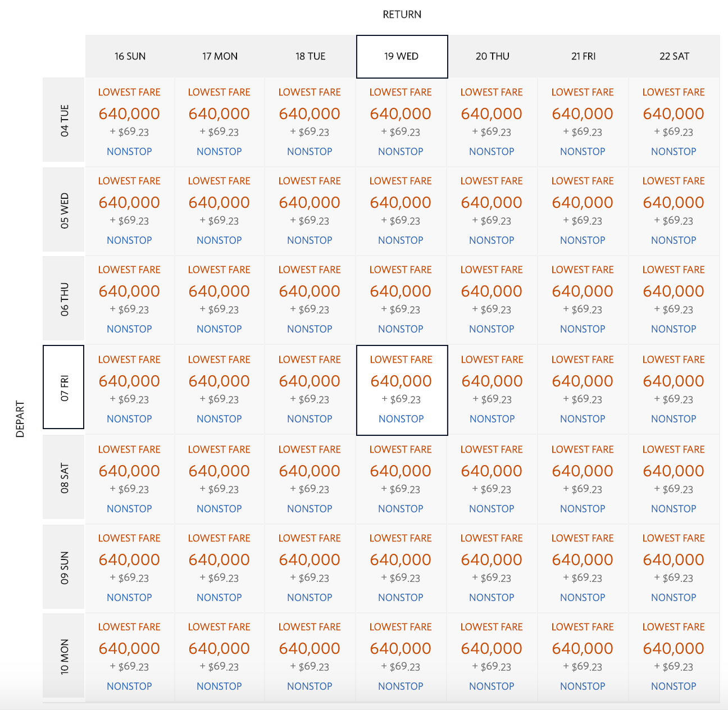Click NONSTOP for 06 THU depart, 17 MON return
This screenshot has height=710, width=728.
point(219,329)
